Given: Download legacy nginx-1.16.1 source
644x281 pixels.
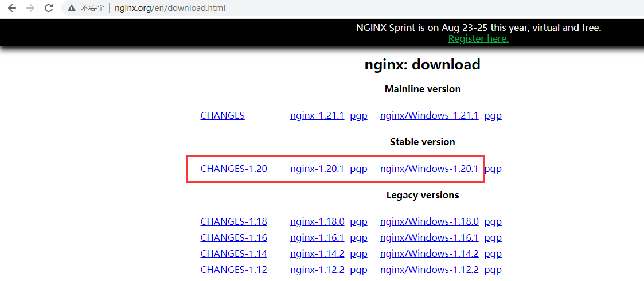Looking at the screenshot, I should click(x=317, y=238).
